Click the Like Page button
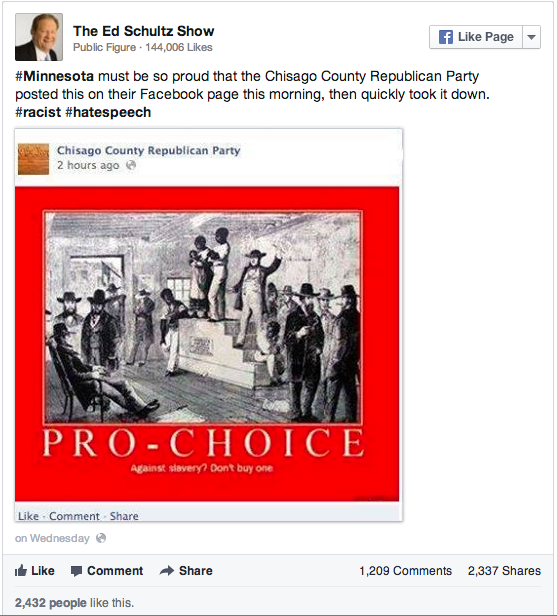 [476, 37]
